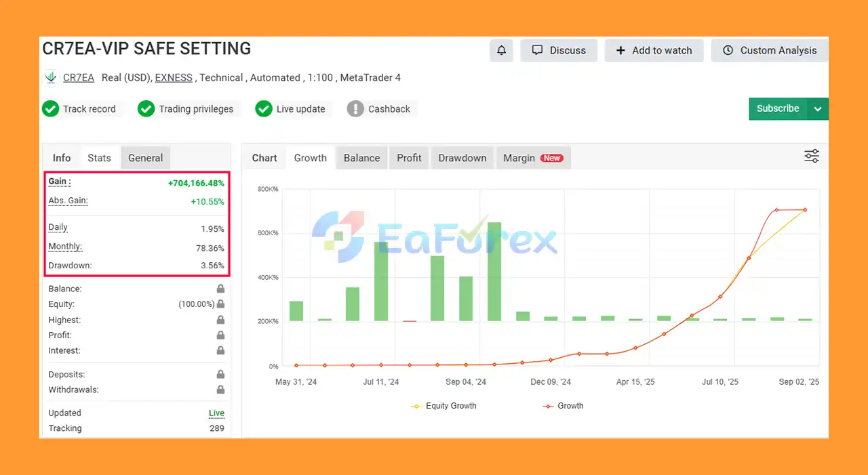
Task: Switch to the Stats tab
Action: click(99, 158)
